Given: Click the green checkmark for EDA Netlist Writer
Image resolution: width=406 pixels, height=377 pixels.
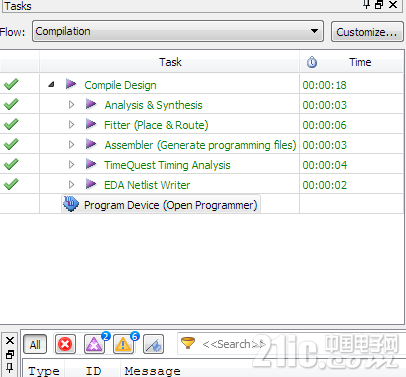Looking at the screenshot, I should pos(11,184).
